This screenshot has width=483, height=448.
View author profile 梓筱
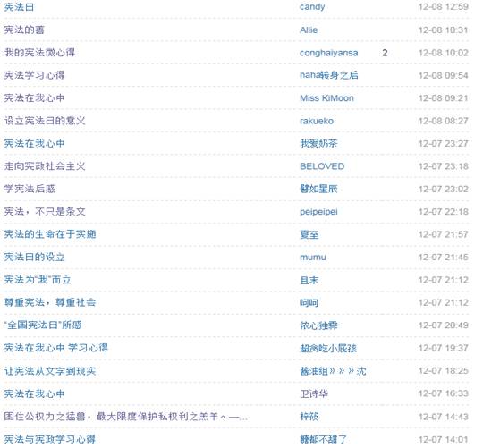click(x=309, y=417)
